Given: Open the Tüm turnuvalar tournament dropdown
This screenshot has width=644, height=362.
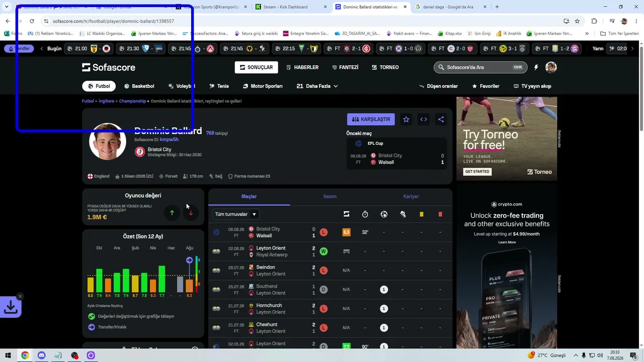Looking at the screenshot, I should coord(236,214).
